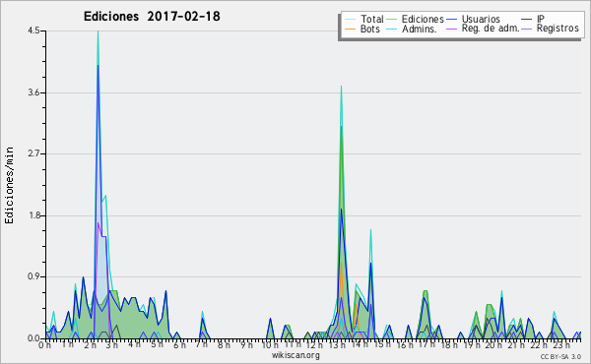591x364 pixels.
Task: Click the orange line swatch beside Bots
Action: tap(350, 29)
